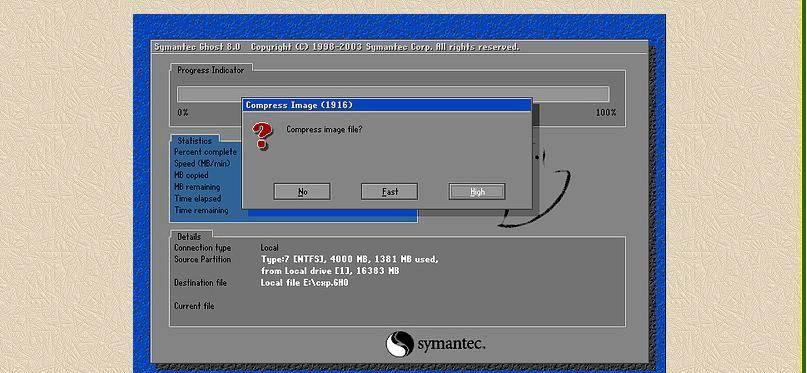Click the '100%' progress label
The image size is (807, 373).
point(606,112)
